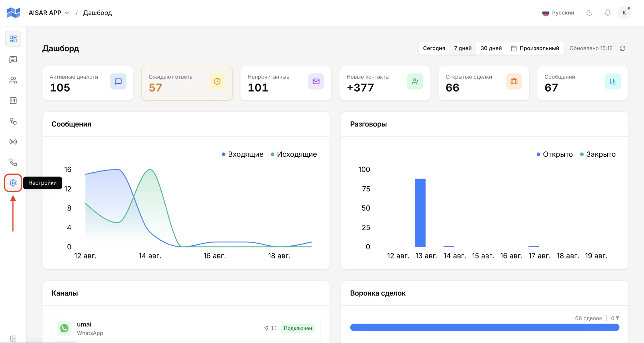The width and height of the screenshot is (644, 343).
Task: Open Произвольный custom date range
Action: [x=535, y=48]
